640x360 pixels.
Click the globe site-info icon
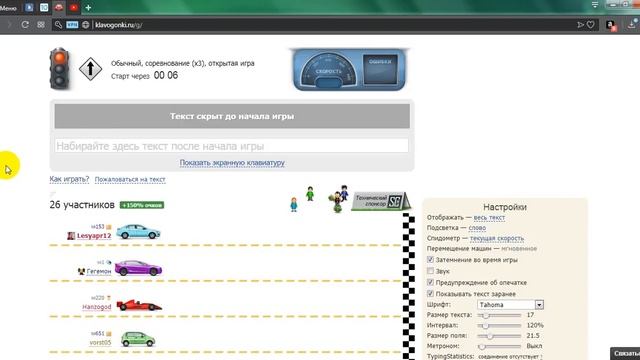coord(85,25)
